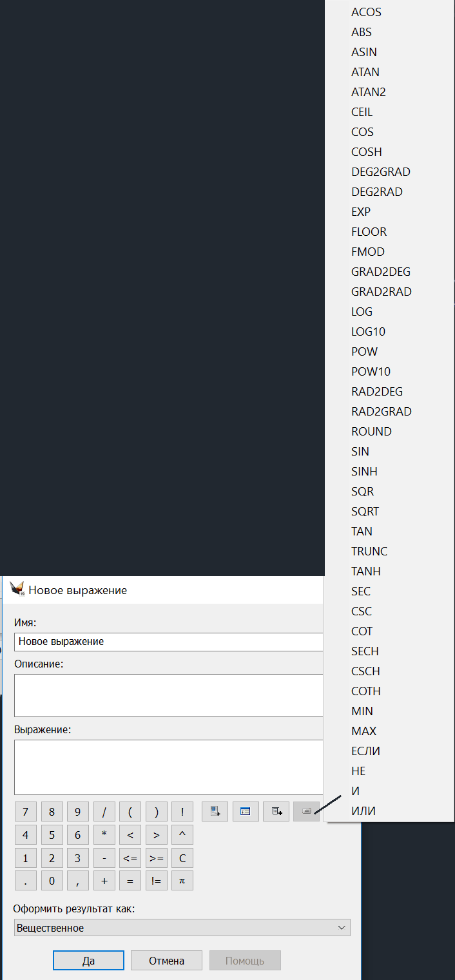Pick ROUND in the functions menu

(371, 432)
